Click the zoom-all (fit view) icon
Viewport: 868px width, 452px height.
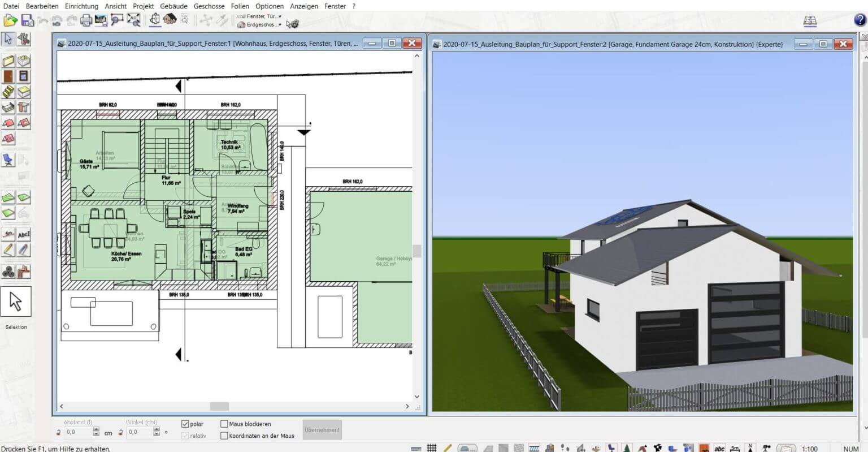click(133, 21)
